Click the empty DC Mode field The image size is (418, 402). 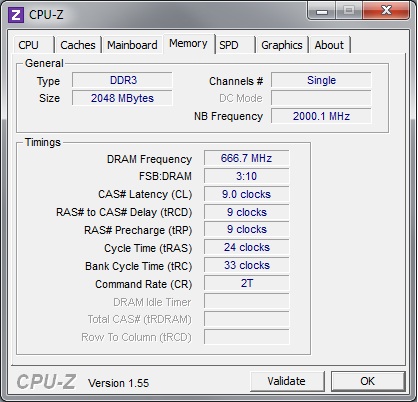click(x=321, y=98)
